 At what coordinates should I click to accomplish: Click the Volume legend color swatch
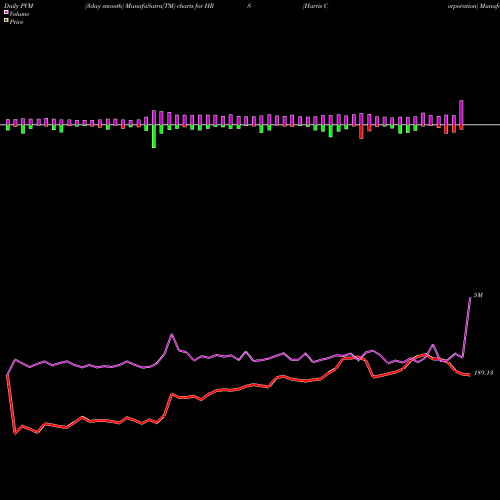(6, 12)
